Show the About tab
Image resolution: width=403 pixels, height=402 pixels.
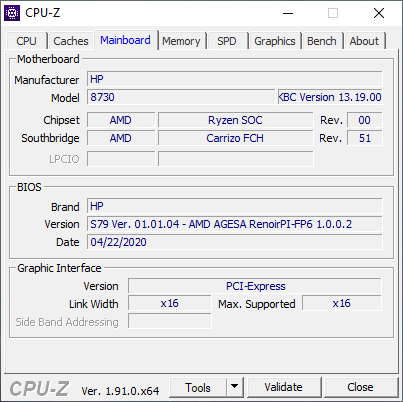point(364,41)
